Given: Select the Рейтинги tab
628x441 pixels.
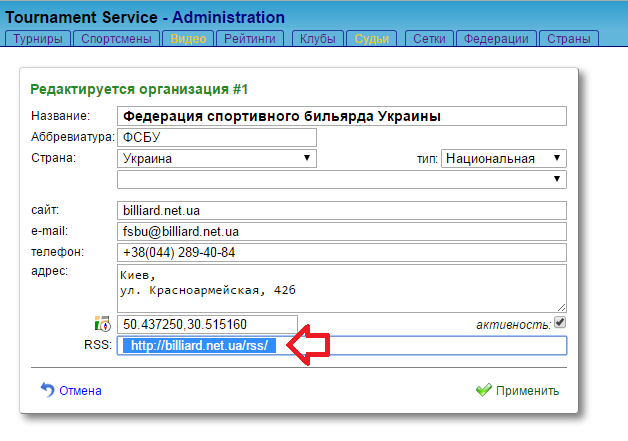Looking at the screenshot, I should [251, 39].
